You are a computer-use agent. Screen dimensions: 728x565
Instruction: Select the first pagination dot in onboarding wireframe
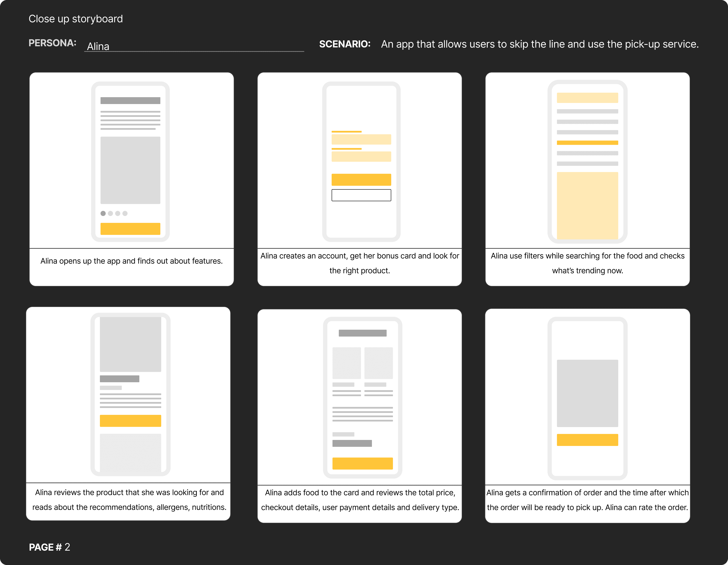[103, 213]
